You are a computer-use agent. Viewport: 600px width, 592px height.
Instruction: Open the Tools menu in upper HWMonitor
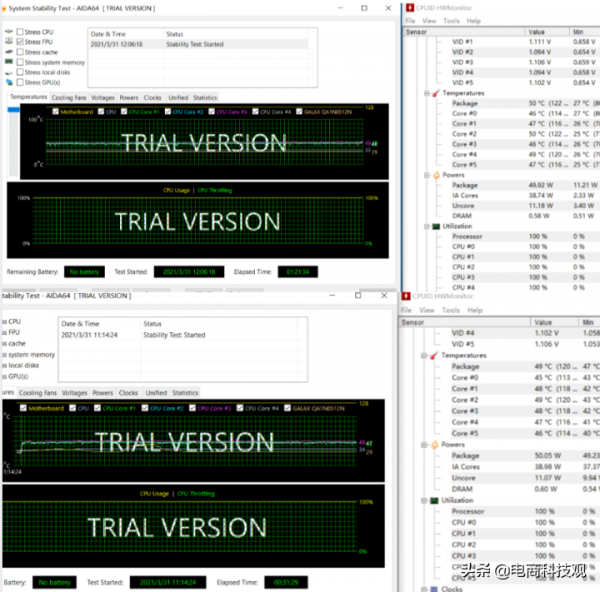point(451,20)
